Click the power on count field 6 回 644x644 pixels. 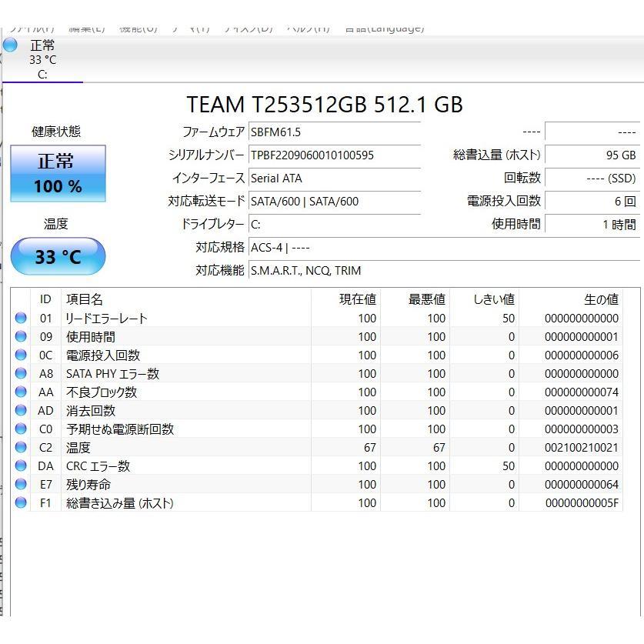point(592,202)
